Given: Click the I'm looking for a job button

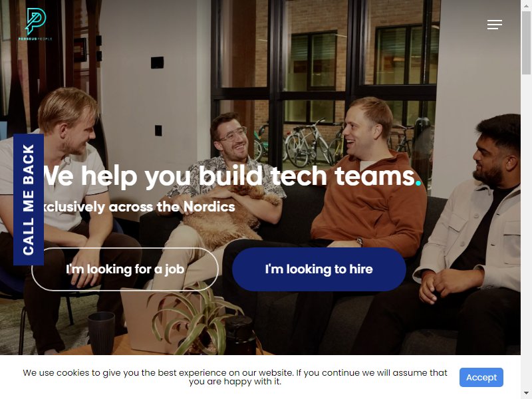Looking at the screenshot, I should click(125, 269).
